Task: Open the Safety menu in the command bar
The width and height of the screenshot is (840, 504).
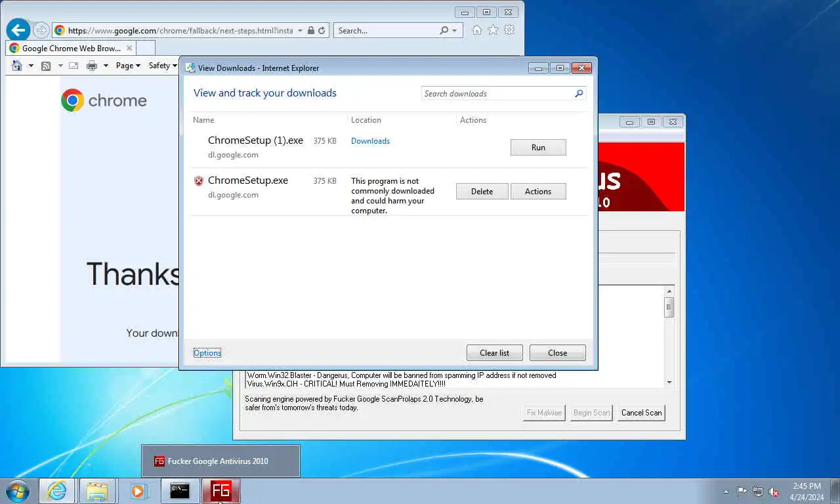Action: pos(163,66)
